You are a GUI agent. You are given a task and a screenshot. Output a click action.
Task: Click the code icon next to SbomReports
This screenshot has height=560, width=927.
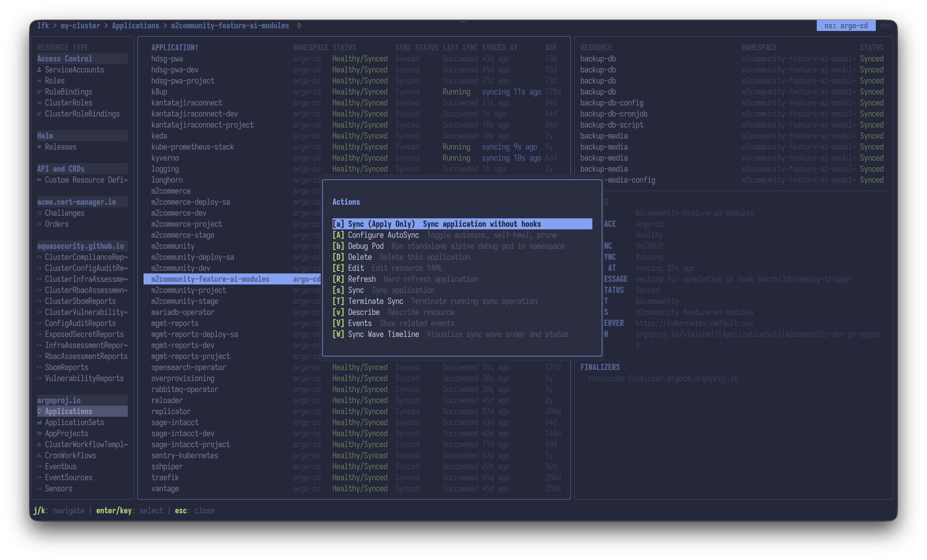(39, 367)
